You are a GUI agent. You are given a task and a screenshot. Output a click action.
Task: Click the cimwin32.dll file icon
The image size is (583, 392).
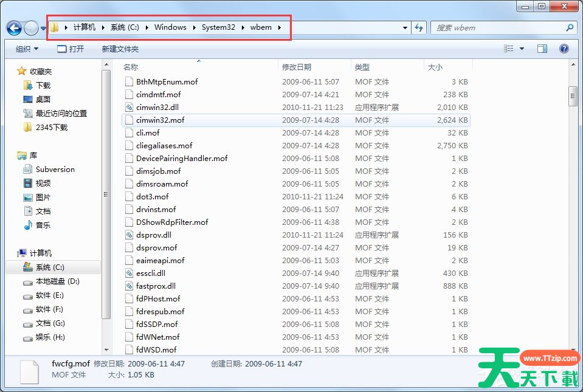128,107
